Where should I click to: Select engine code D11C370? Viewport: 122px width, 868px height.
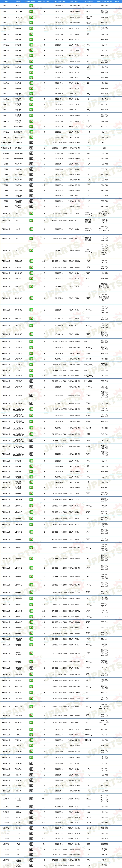point(104,833)
